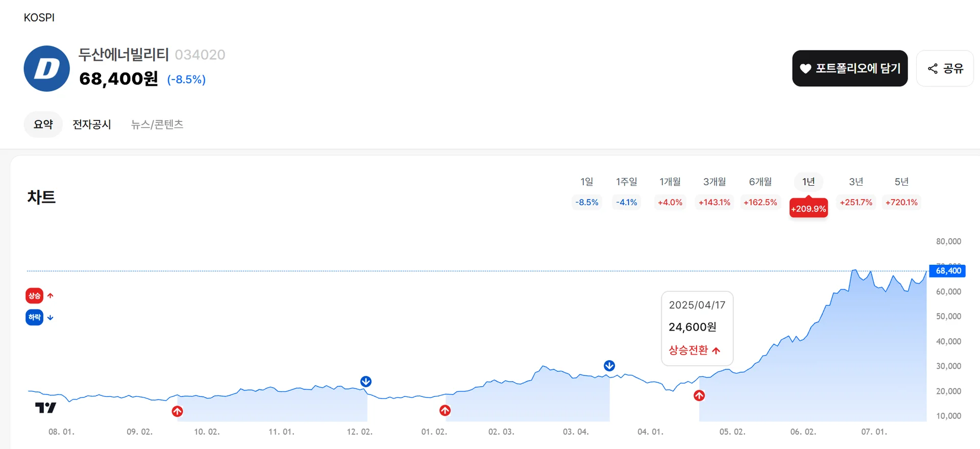Click the red up-arrow marker dated 2025/04/17
Image resolution: width=980 pixels, height=449 pixels.
pyautogui.click(x=699, y=395)
